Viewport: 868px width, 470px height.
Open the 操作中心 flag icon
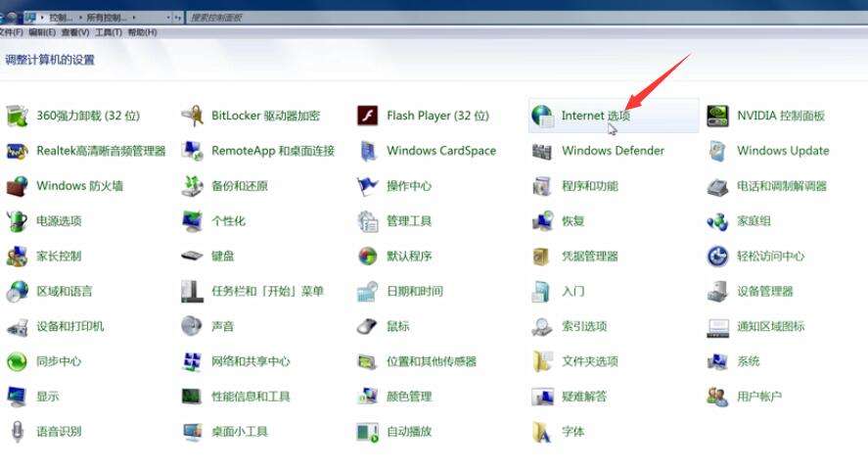368,186
